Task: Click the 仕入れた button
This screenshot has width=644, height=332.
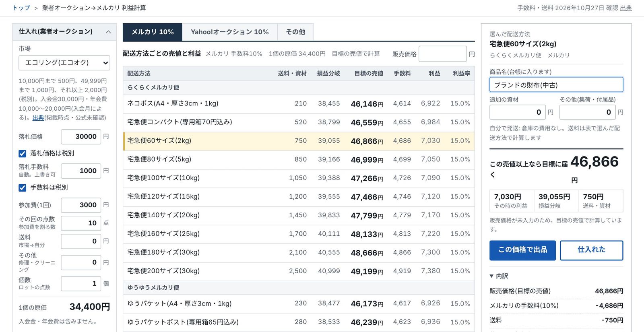Action: (x=592, y=250)
